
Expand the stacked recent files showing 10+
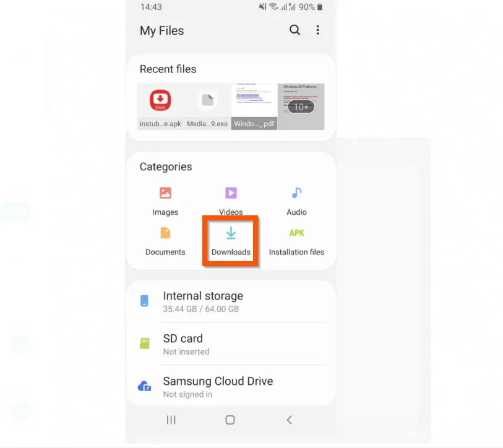(x=301, y=106)
